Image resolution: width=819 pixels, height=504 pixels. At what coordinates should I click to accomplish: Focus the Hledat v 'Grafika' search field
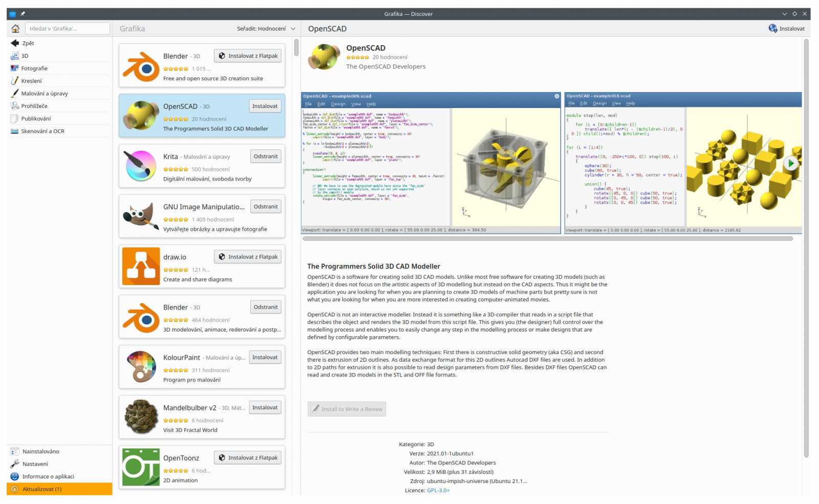tap(68, 29)
